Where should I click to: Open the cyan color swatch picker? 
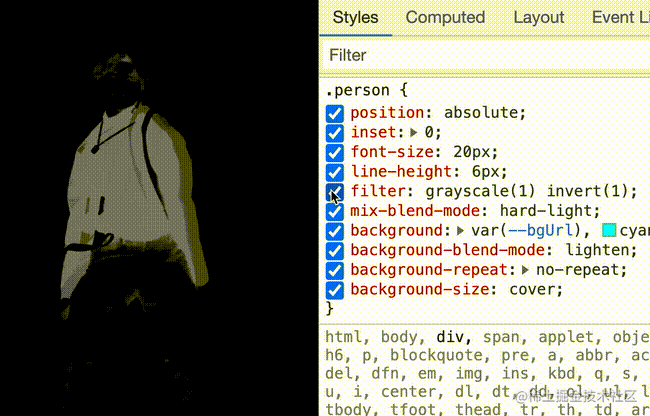(x=610, y=231)
